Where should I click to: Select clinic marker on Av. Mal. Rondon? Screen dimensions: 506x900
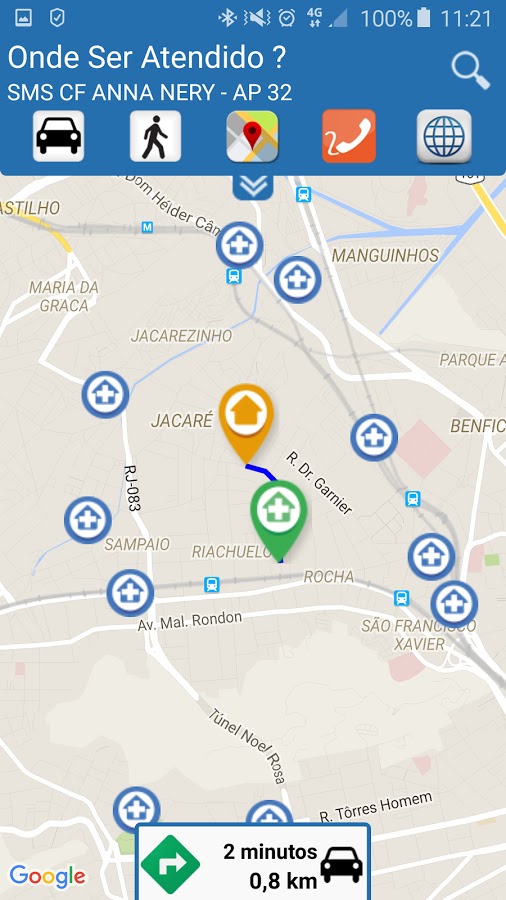coord(130,593)
